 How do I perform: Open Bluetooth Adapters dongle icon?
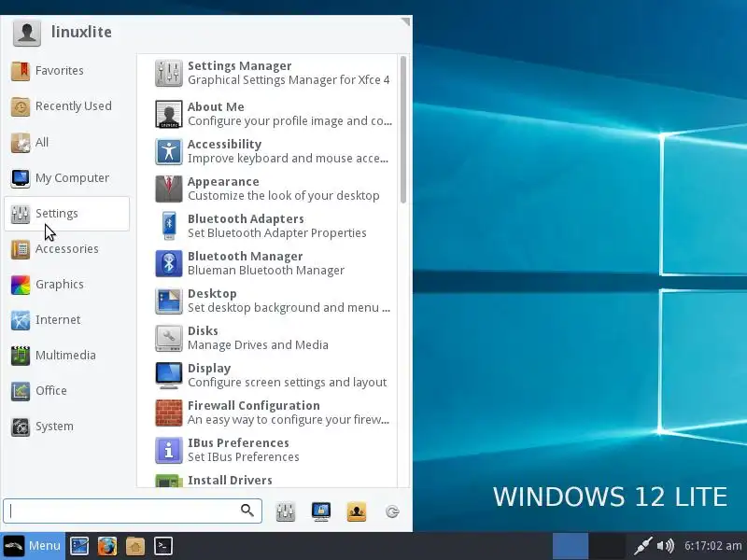pos(169,226)
